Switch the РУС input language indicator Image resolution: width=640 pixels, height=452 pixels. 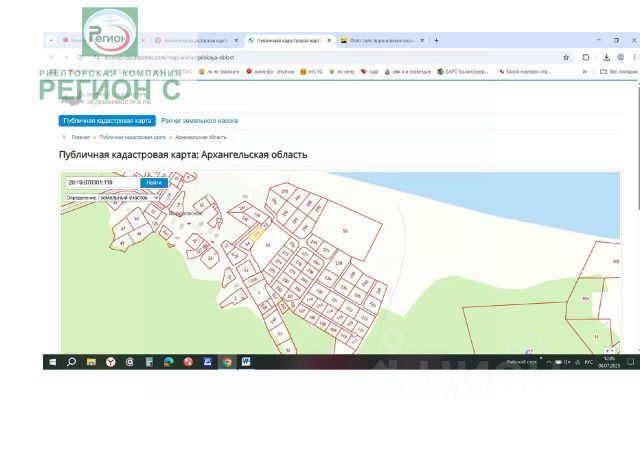click(589, 362)
